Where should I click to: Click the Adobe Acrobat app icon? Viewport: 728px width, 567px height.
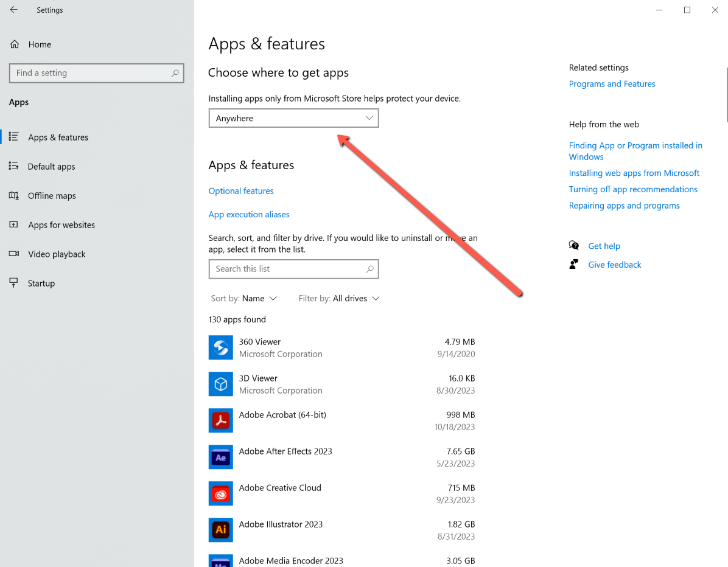click(x=220, y=420)
